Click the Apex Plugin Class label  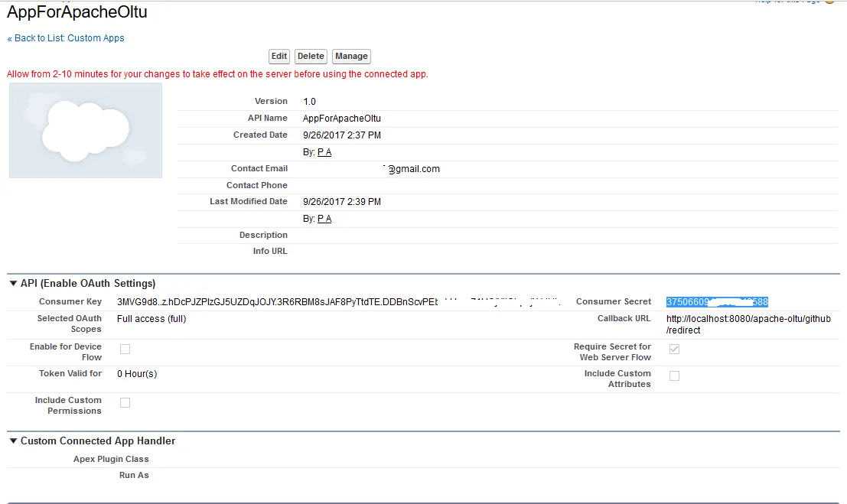(111, 459)
